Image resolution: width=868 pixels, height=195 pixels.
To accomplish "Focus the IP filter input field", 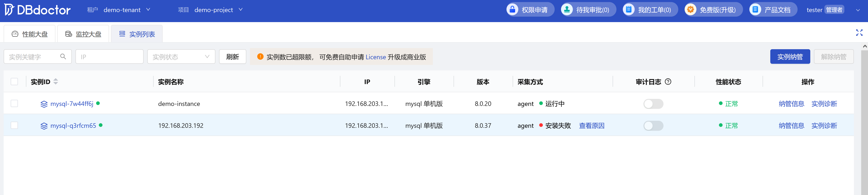I will pyautogui.click(x=110, y=56).
